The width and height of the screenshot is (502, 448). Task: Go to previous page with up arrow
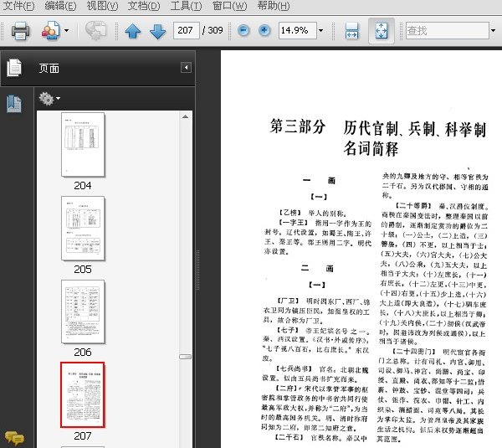[132, 32]
